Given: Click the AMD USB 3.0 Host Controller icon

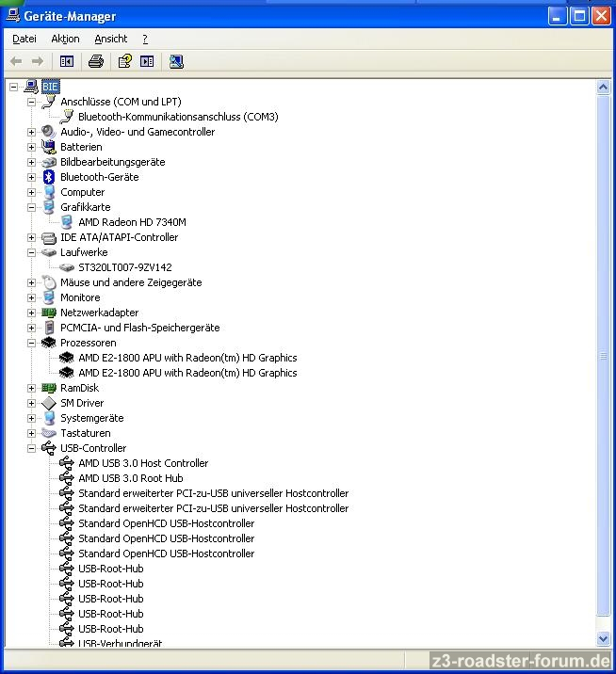Looking at the screenshot, I should coord(67,463).
